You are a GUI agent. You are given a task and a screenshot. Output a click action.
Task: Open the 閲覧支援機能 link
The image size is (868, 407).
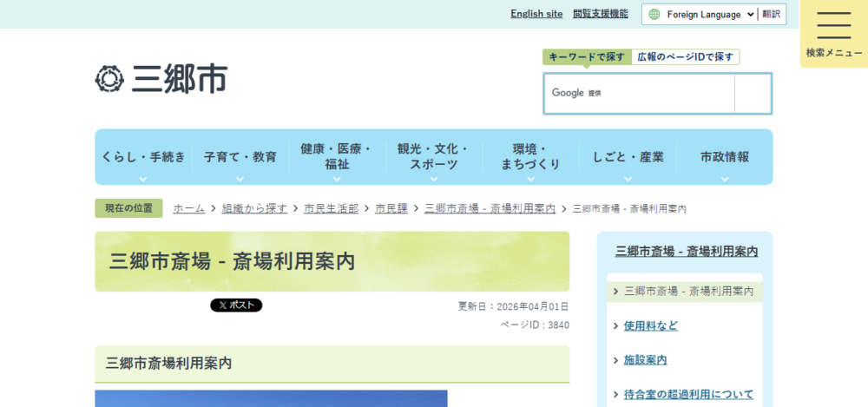coord(601,14)
